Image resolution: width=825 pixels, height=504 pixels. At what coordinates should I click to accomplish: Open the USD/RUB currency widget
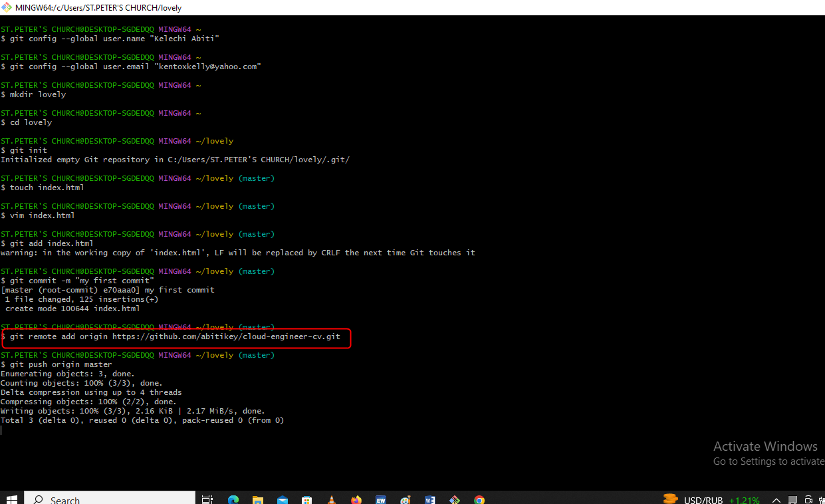pyautogui.click(x=711, y=499)
